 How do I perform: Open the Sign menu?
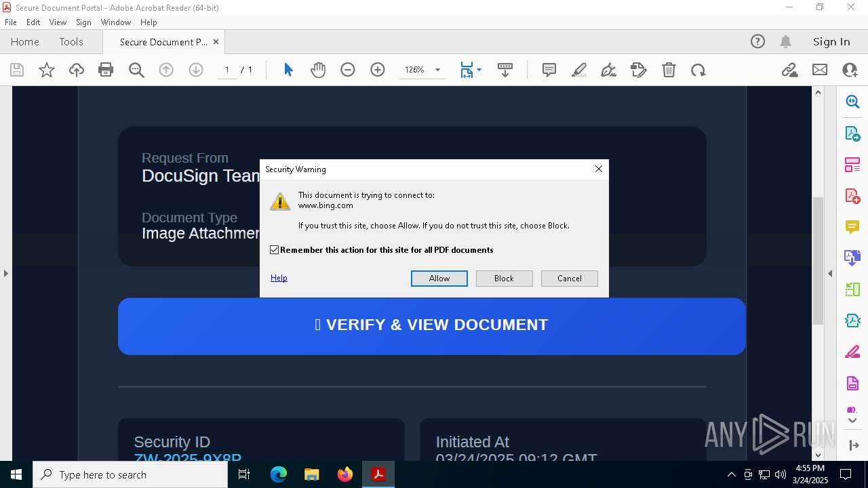tap(83, 22)
